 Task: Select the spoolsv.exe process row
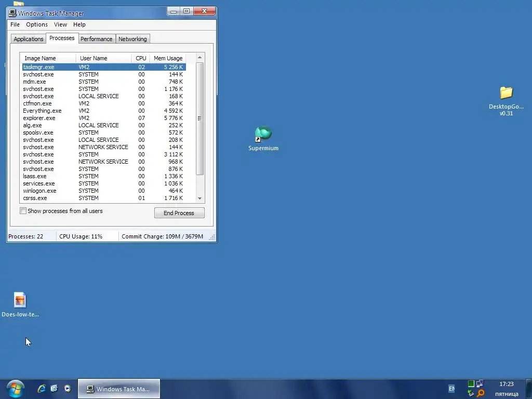pos(104,132)
